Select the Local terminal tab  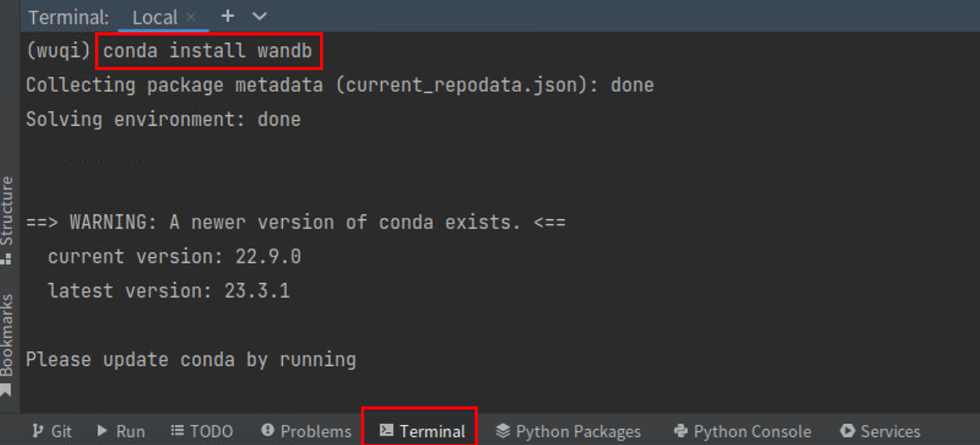[x=154, y=17]
